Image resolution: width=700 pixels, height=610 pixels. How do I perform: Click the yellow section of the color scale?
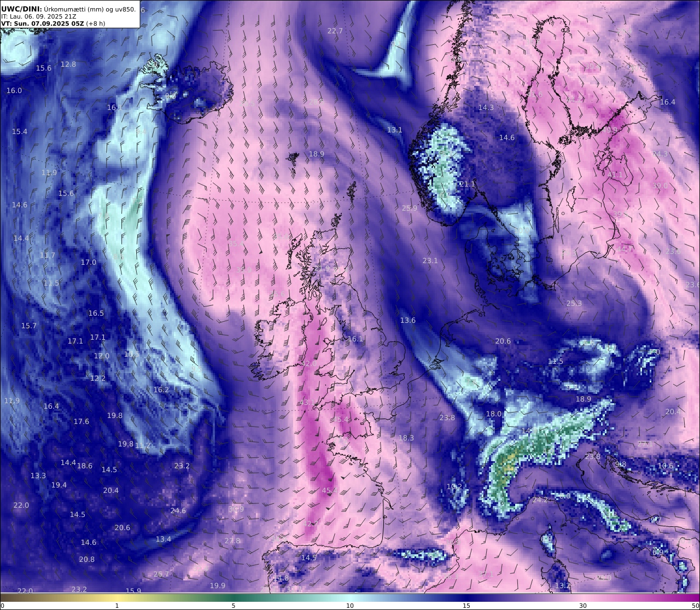click(x=116, y=597)
